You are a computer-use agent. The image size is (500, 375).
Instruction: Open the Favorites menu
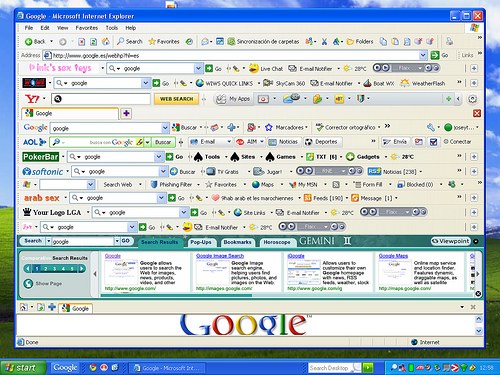(x=87, y=28)
